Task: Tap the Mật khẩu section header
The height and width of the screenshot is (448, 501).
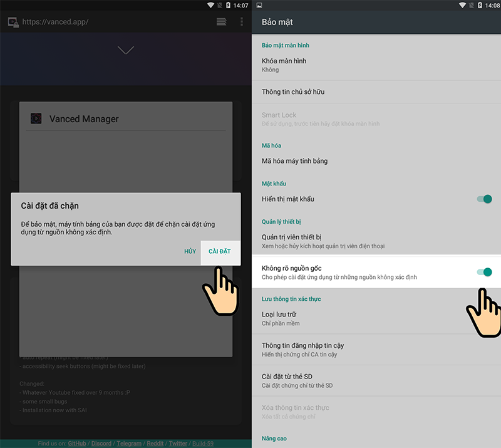Action: (274, 184)
